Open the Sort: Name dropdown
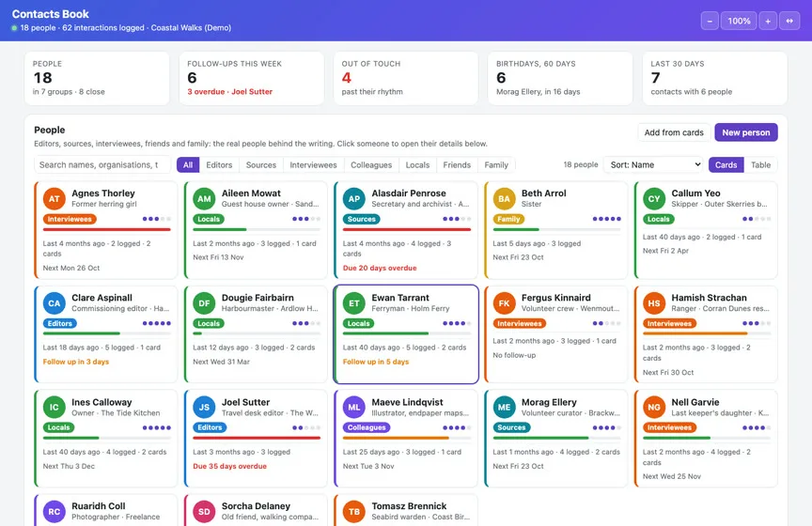812x526 pixels. point(653,164)
